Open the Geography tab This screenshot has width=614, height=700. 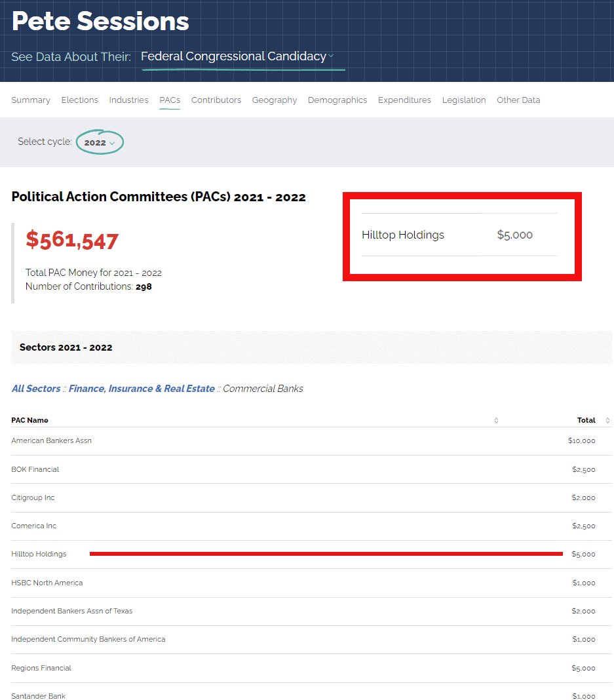275,100
